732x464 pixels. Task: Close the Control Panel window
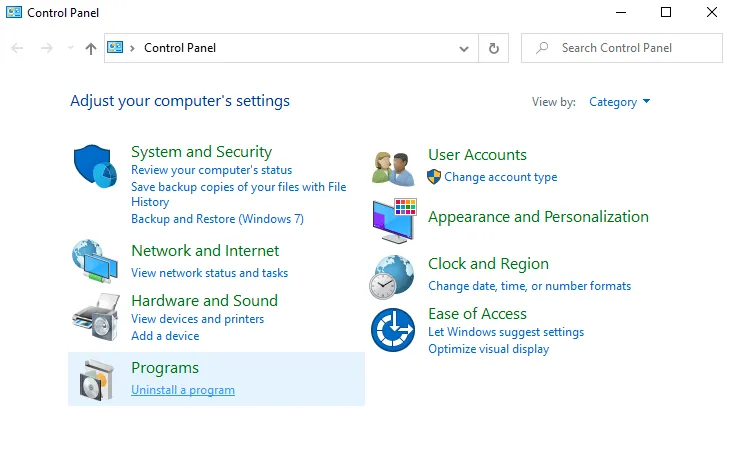coord(711,12)
